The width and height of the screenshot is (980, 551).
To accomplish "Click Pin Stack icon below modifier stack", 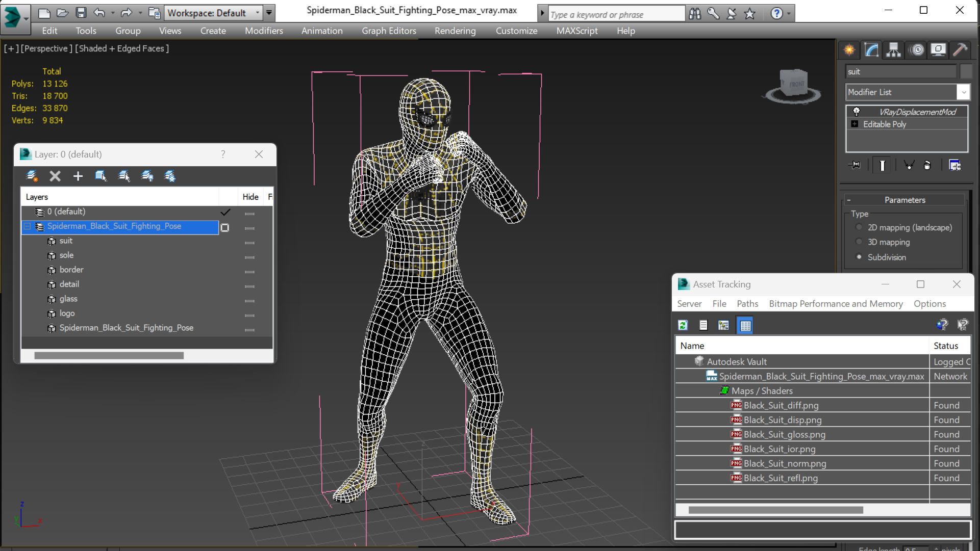I will (855, 165).
